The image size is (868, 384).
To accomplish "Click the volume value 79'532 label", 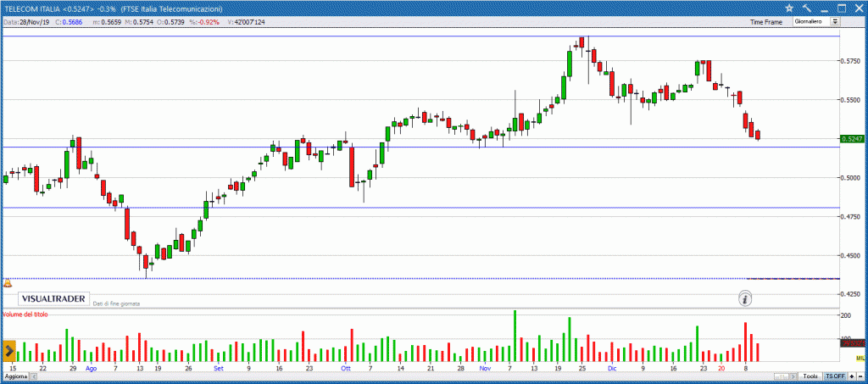I will point(853,343).
